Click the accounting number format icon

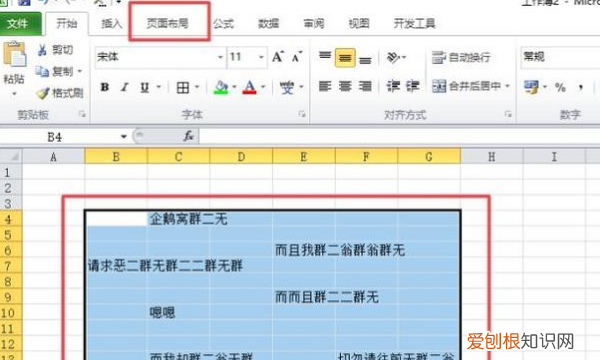[531, 87]
